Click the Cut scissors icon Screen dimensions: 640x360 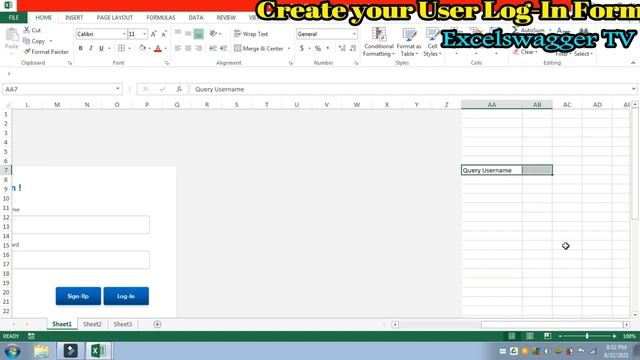click(27, 30)
